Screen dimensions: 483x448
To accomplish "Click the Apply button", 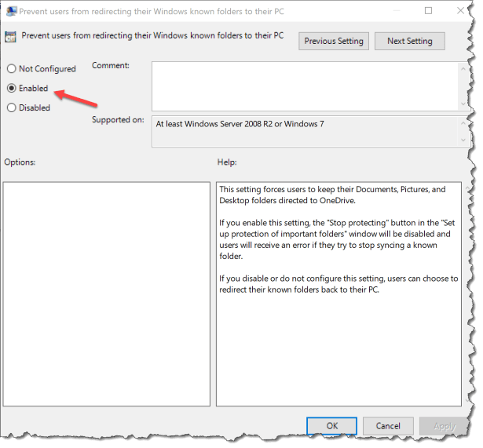I will [x=445, y=426].
